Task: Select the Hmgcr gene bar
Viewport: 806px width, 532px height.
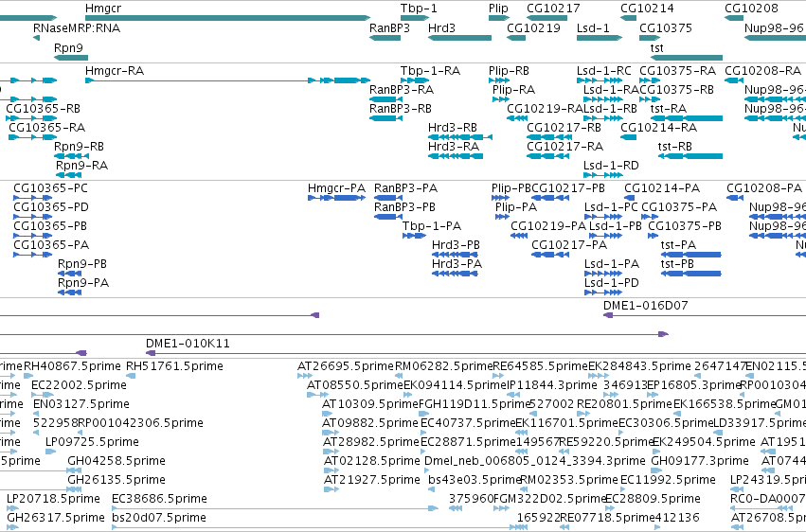Action: click(227, 18)
